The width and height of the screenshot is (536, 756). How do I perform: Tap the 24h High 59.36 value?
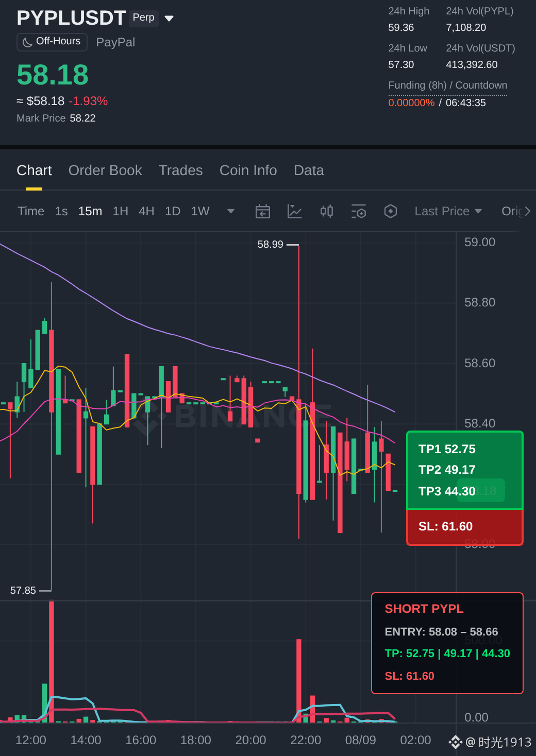click(401, 27)
